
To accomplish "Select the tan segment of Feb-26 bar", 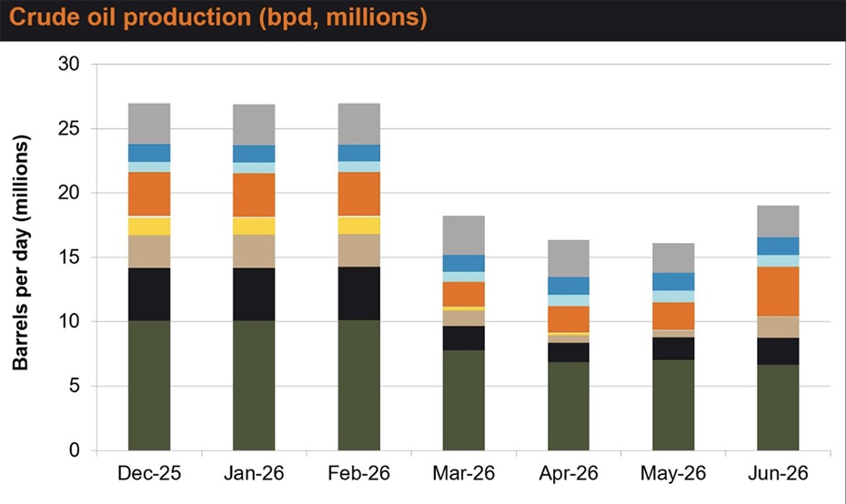I will (x=358, y=250).
